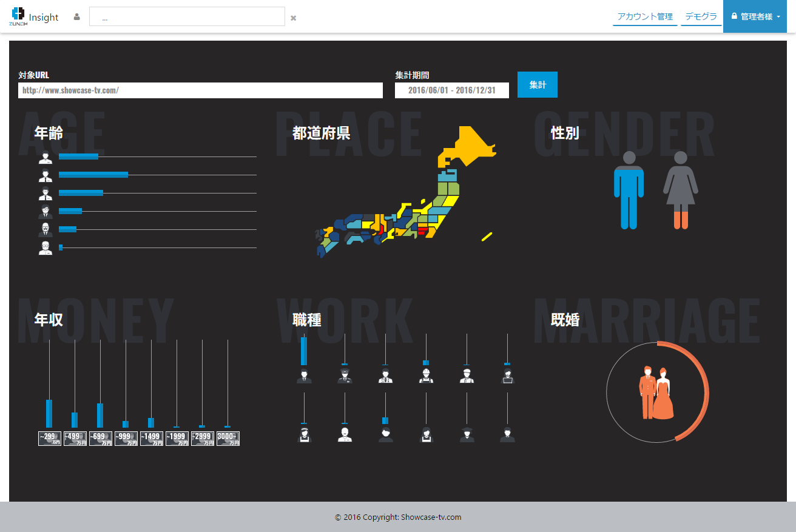Viewport: 796px width, 532px height.
Task: Select the ~299万円 income label
Action: click(50, 439)
